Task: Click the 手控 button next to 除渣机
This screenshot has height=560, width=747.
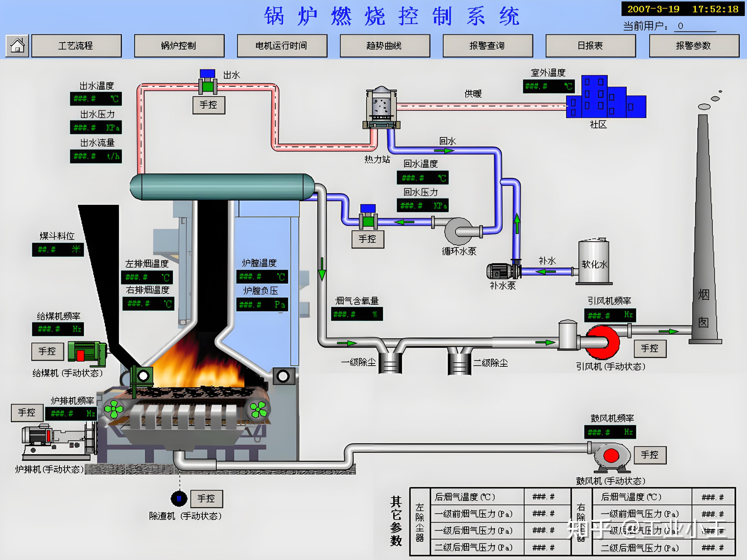Action: pos(207,499)
